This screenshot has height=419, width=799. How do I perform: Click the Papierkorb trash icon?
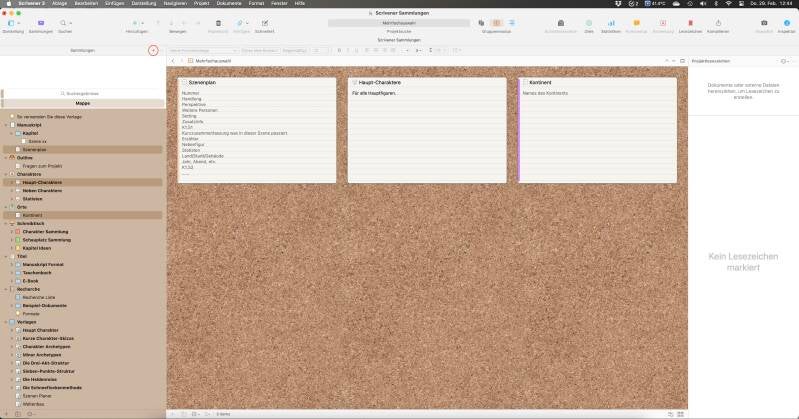(x=217, y=22)
